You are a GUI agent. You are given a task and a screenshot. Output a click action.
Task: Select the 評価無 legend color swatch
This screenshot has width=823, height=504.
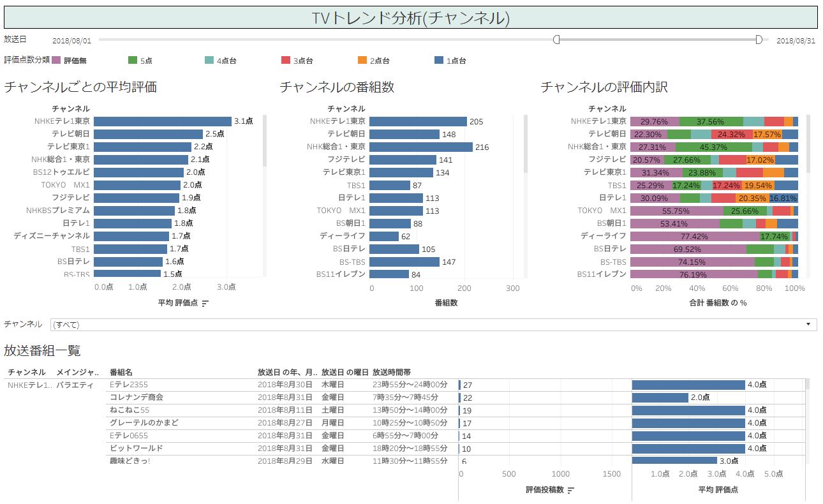pyautogui.click(x=56, y=61)
